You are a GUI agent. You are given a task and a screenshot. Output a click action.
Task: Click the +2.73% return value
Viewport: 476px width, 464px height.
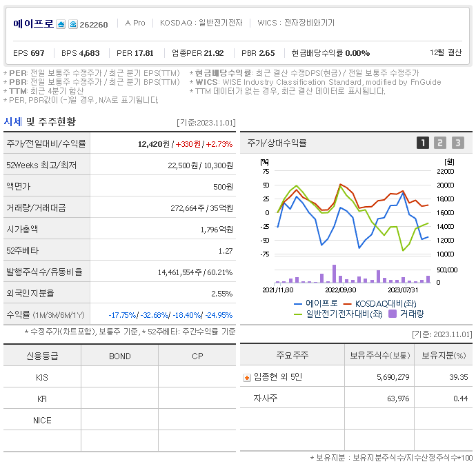point(219,144)
